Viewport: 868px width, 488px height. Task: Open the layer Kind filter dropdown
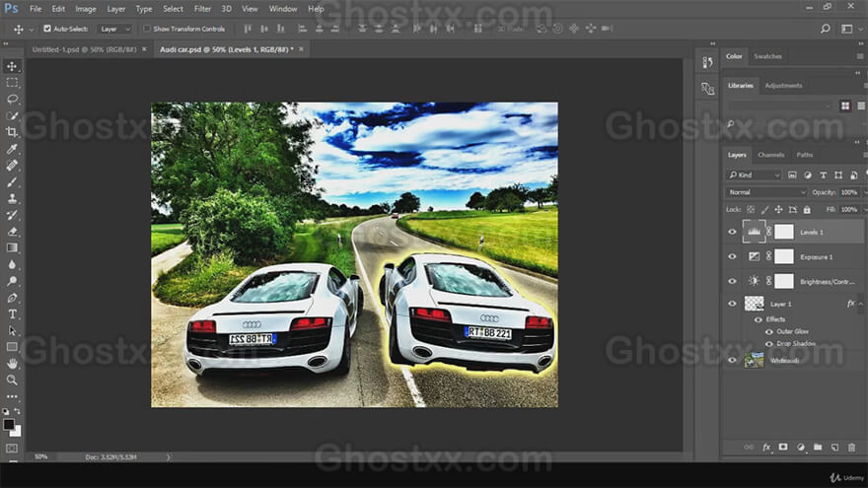[x=754, y=174]
